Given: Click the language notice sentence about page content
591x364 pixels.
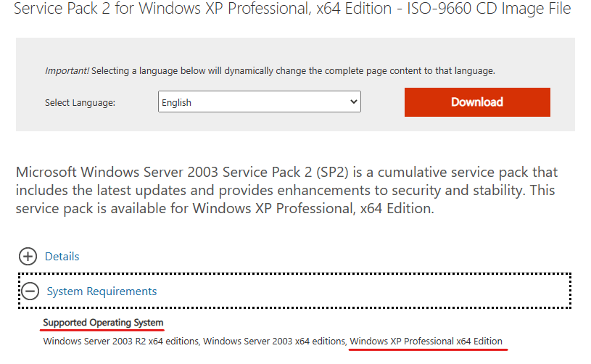Looking at the screenshot, I should (x=293, y=71).
